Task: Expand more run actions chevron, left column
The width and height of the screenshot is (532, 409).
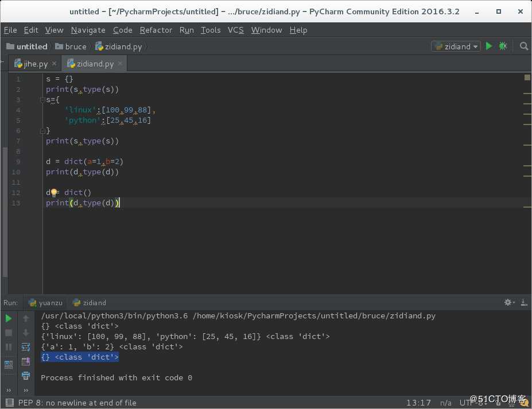Action: click(9, 390)
